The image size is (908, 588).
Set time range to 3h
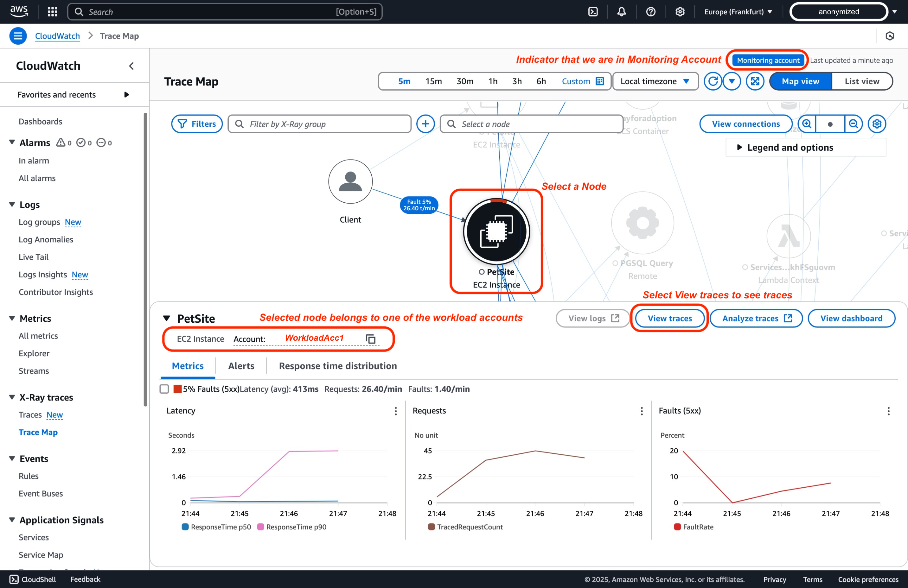[x=517, y=81]
